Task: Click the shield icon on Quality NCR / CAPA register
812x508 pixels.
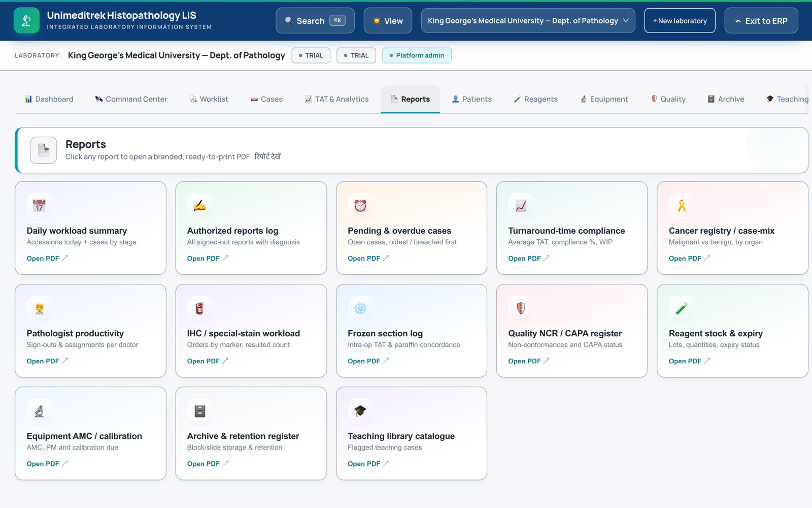Action: [x=521, y=308]
